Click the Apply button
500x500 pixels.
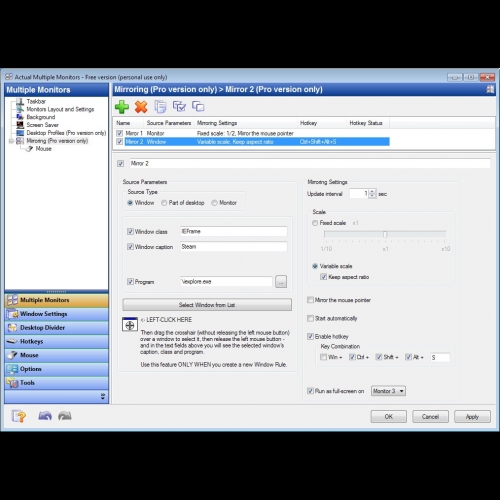tap(472, 417)
